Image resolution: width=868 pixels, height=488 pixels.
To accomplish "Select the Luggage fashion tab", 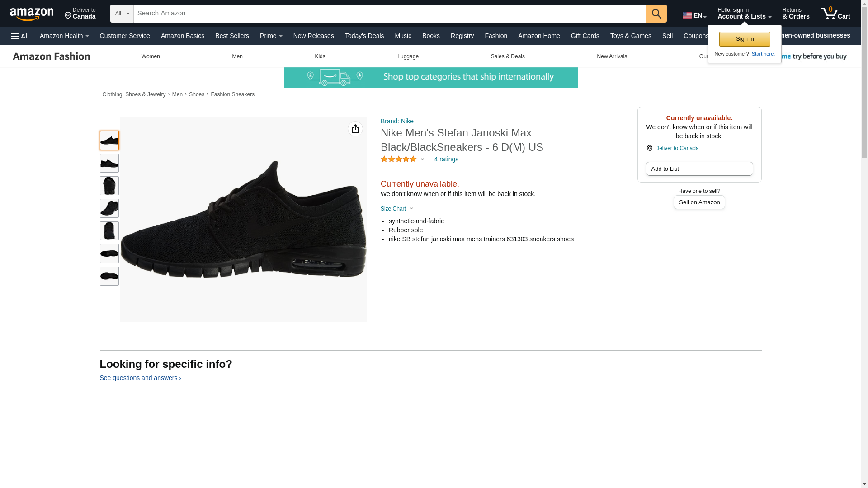I will (x=408, y=56).
